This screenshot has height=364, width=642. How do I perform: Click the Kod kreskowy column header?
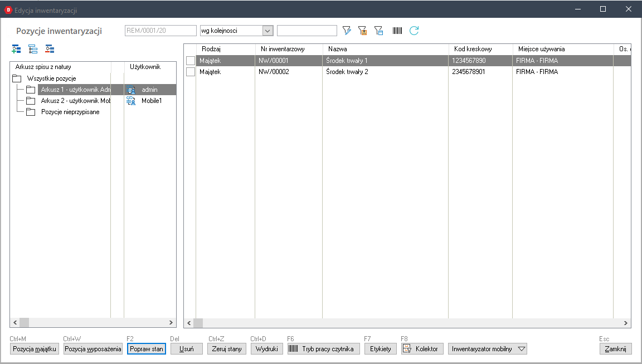481,49
